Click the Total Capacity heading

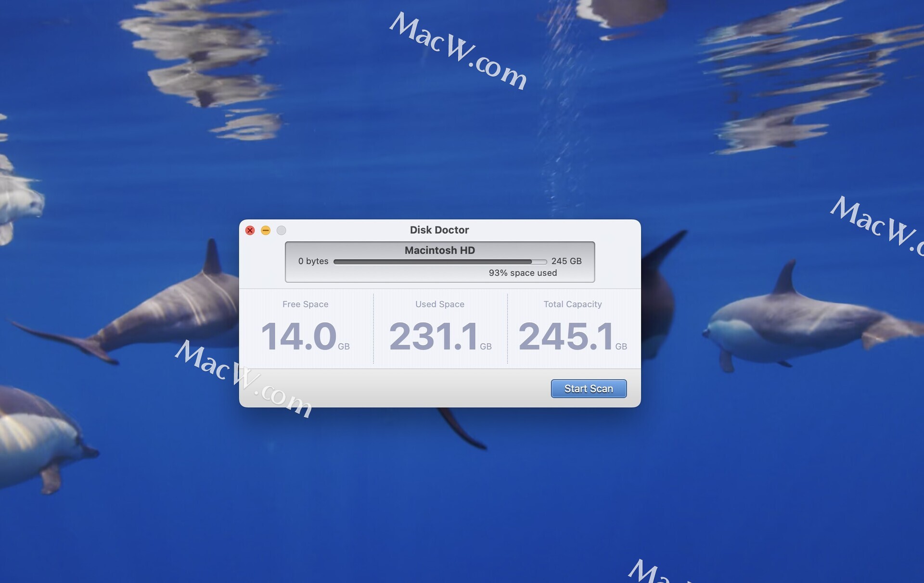click(572, 304)
